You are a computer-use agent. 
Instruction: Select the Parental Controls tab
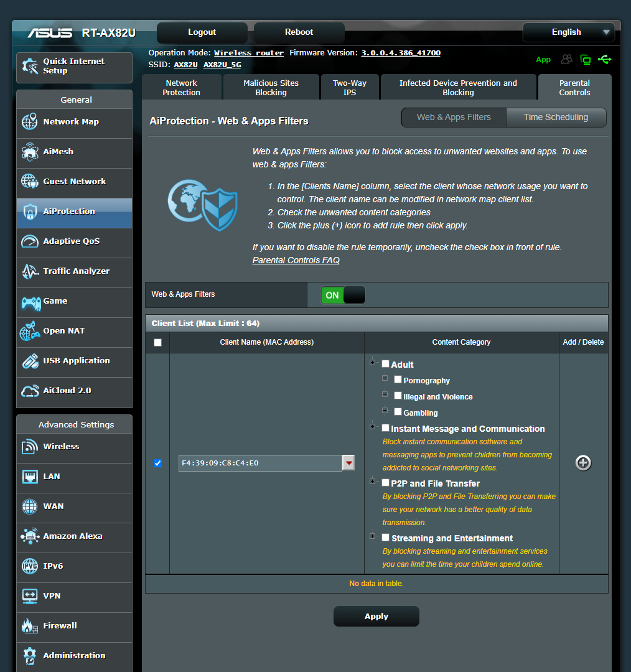pos(574,88)
